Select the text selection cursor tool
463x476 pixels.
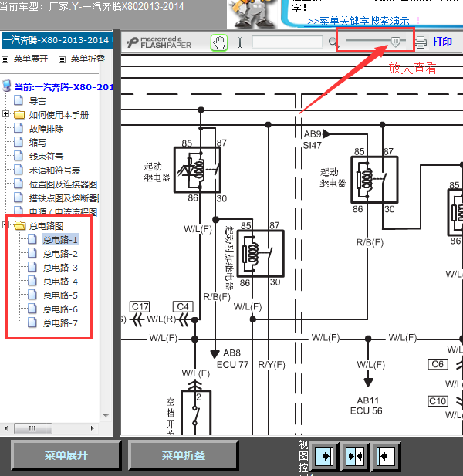[x=240, y=42]
